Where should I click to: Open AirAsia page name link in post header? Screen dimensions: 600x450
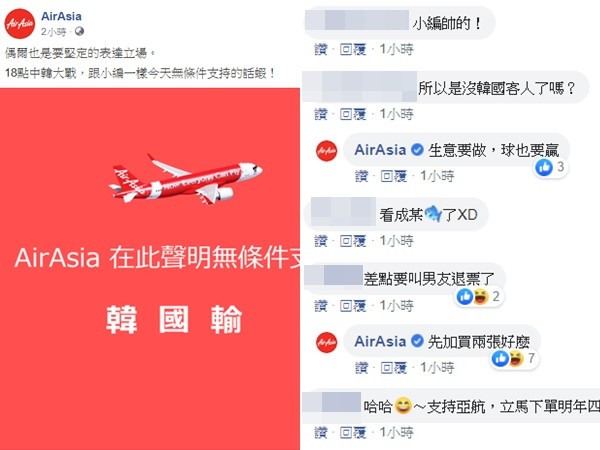click(x=61, y=16)
